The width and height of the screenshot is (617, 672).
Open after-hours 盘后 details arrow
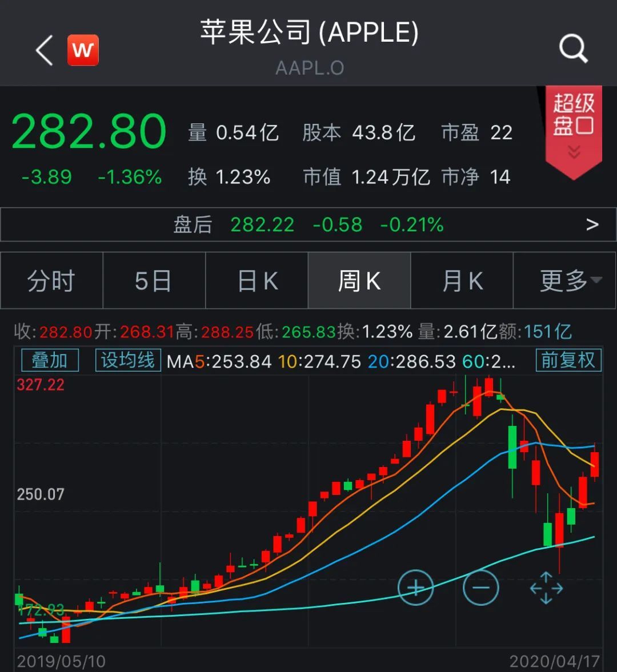click(x=592, y=224)
